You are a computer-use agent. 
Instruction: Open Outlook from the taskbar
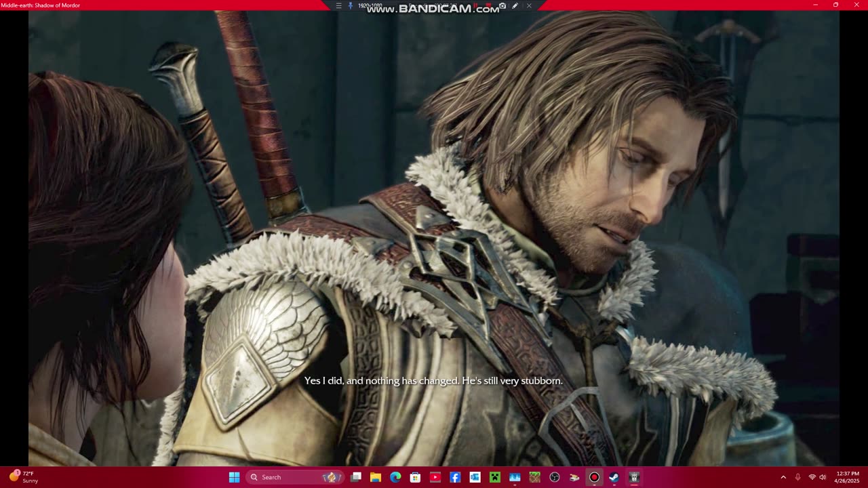coord(475,477)
